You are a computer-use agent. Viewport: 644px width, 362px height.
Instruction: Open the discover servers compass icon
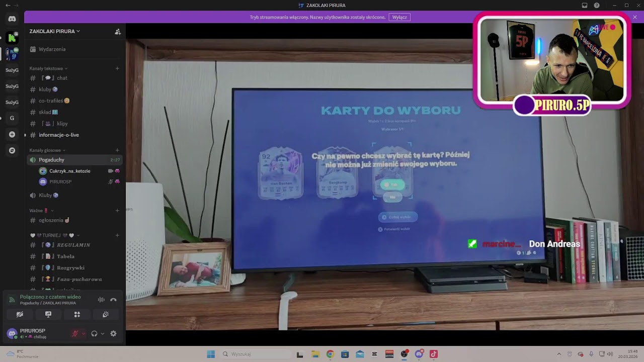point(12,150)
